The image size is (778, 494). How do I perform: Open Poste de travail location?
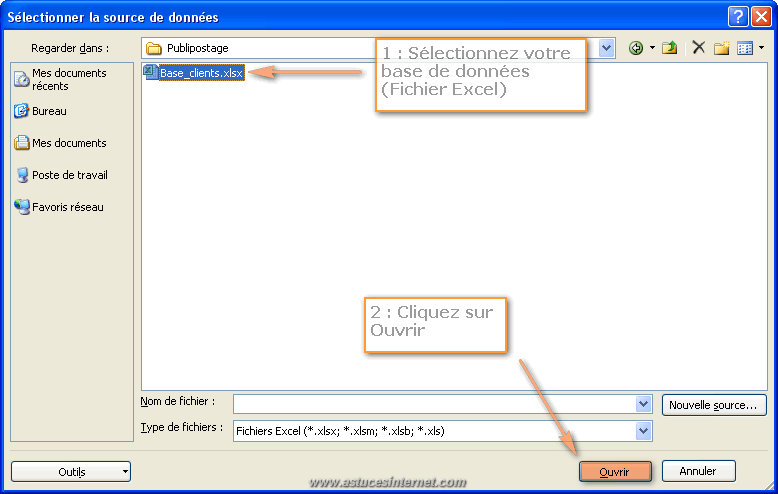pos(61,175)
